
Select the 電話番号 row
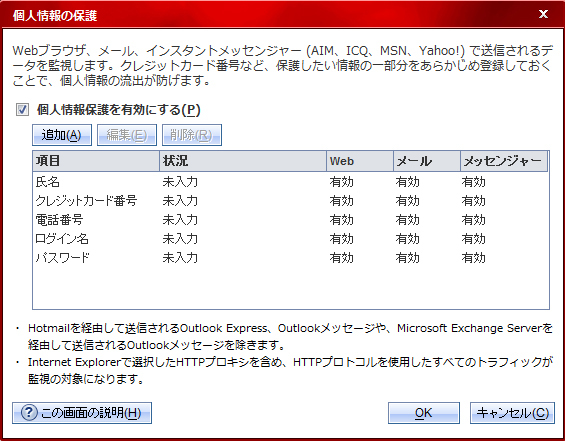pyautogui.click(x=290, y=220)
